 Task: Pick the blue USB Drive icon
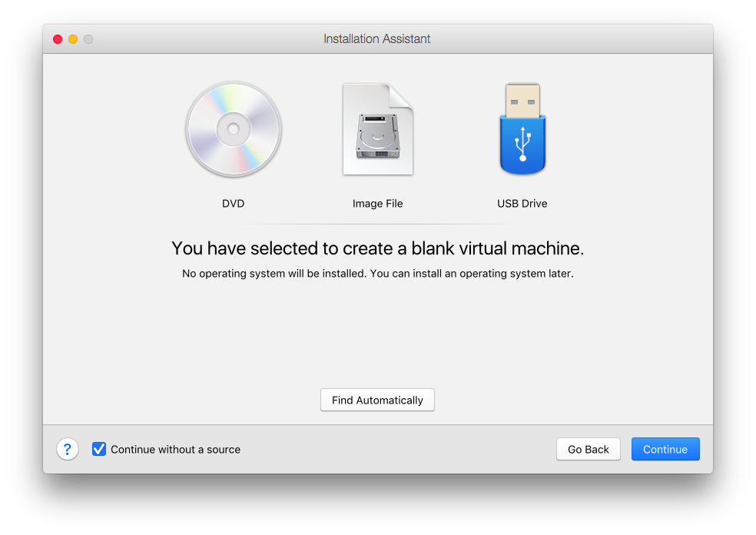coord(522,129)
